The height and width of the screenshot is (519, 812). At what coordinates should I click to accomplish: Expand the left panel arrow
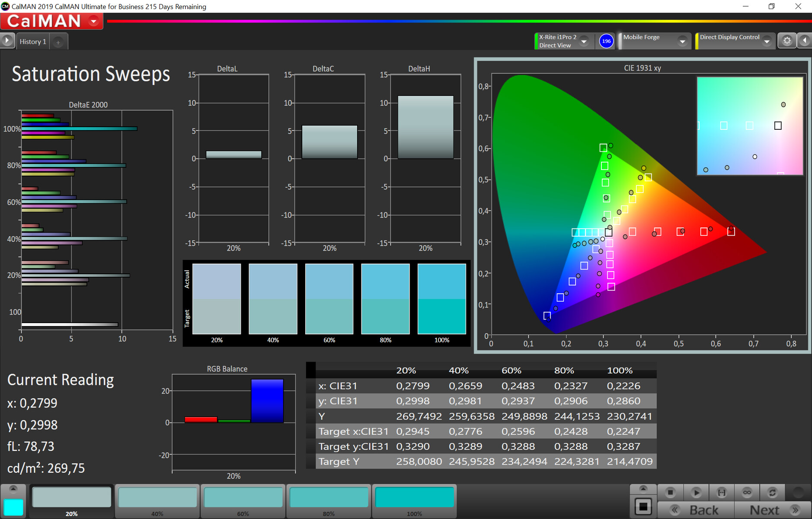pos(7,41)
